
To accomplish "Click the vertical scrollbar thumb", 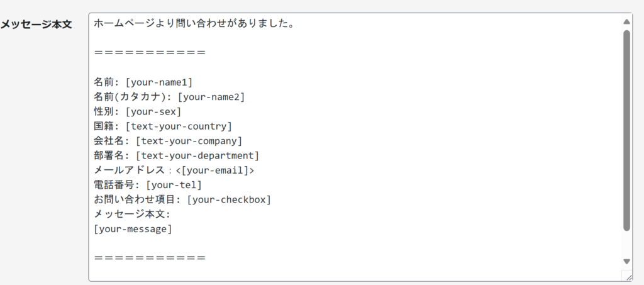I will pos(626,131).
